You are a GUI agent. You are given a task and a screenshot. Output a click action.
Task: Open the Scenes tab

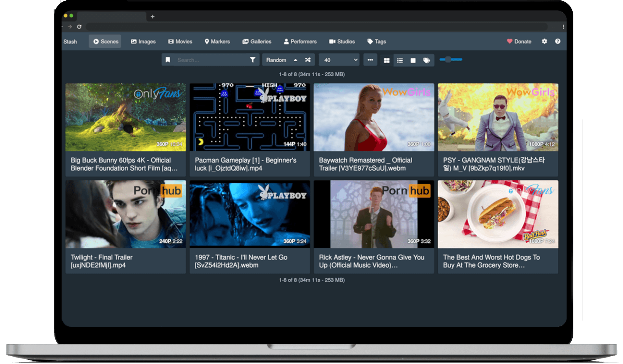tap(105, 42)
